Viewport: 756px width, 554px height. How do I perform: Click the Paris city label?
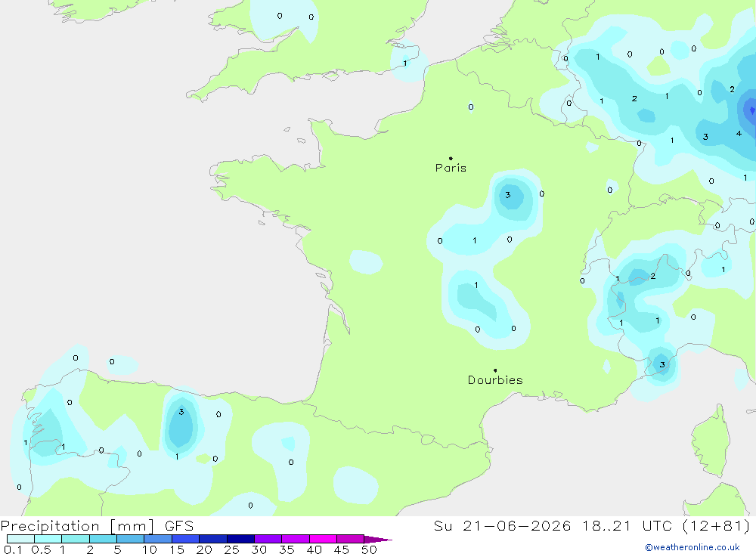(451, 168)
